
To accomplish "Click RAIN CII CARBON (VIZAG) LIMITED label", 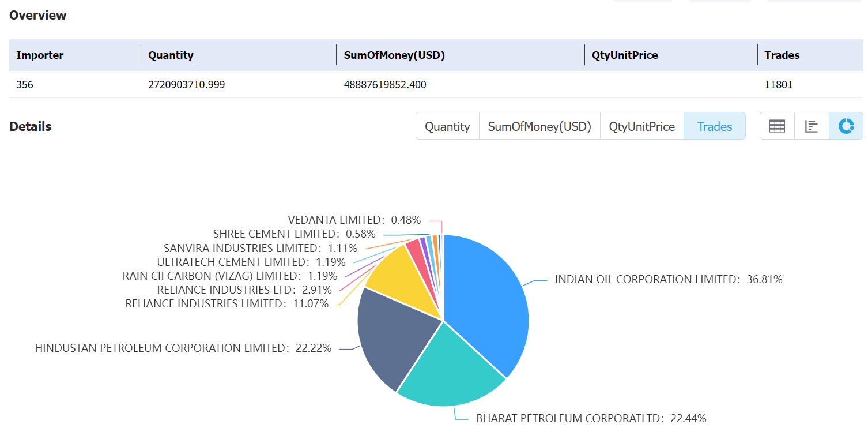I will tap(230, 276).
